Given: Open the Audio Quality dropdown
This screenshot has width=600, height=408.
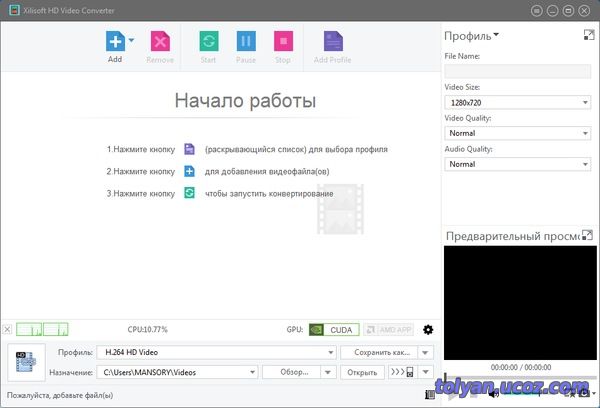Looking at the screenshot, I should (x=517, y=164).
